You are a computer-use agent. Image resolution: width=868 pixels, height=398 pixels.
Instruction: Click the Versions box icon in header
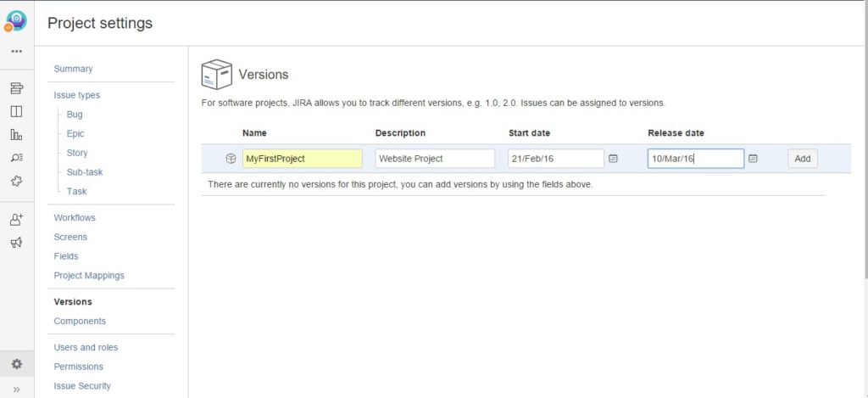(x=216, y=75)
